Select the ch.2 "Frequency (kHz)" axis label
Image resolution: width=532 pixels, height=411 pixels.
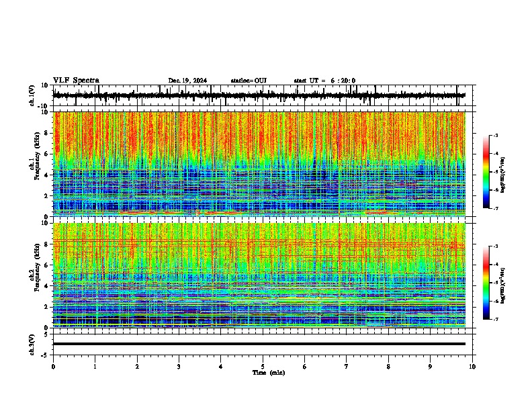[37, 268]
